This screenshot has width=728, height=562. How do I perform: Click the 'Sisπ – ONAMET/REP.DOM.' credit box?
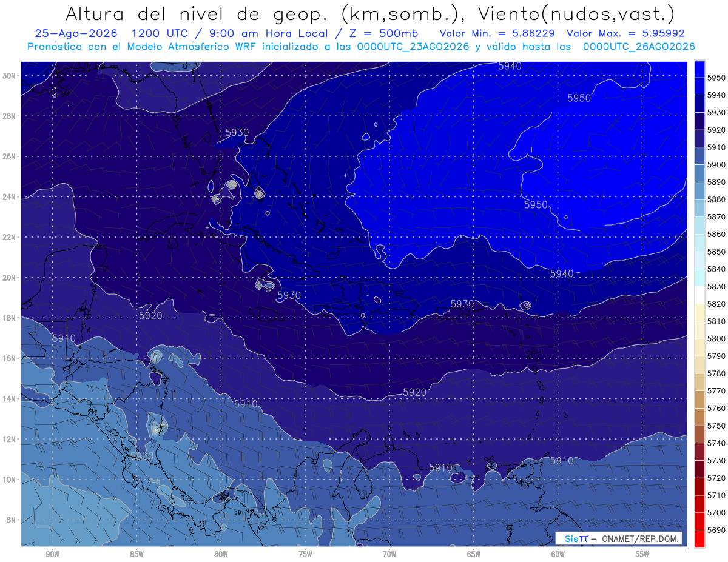pyautogui.click(x=618, y=538)
